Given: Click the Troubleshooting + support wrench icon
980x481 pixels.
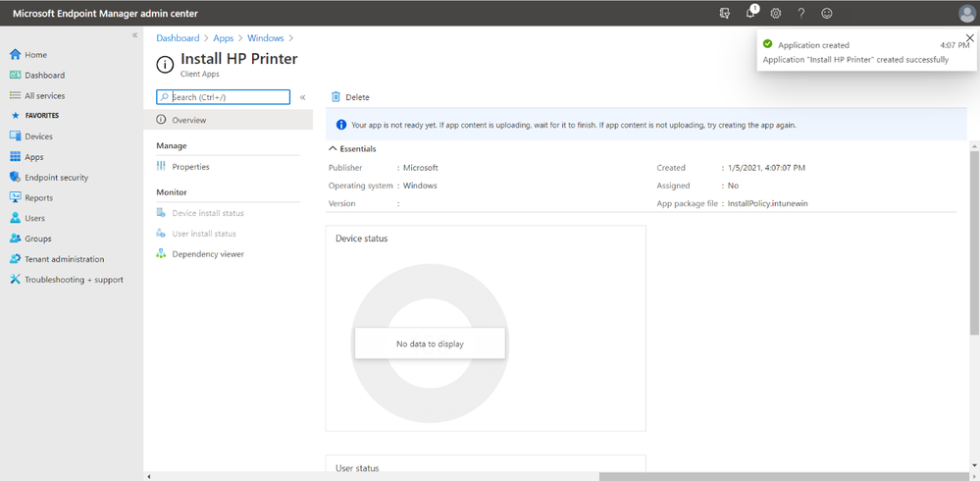Looking at the screenshot, I should click(16, 280).
